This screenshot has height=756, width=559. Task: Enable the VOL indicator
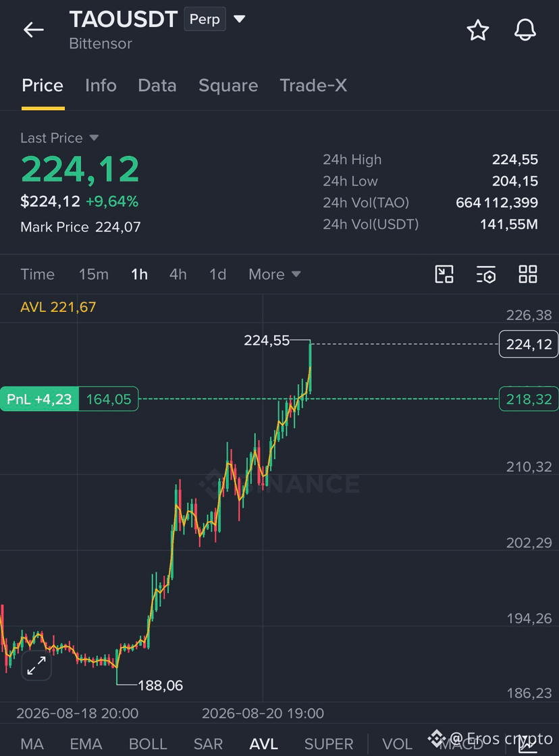click(398, 743)
